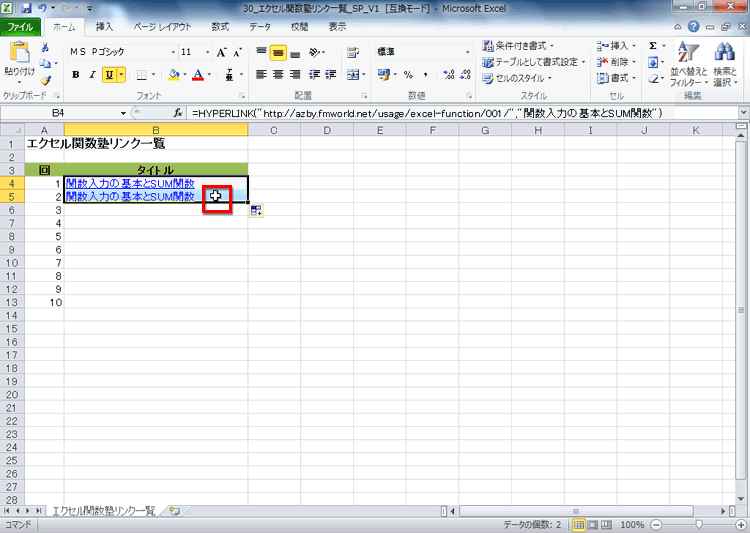The height and width of the screenshot is (533, 750).
Task: Switch to the Data (データ) tab
Action: tap(260, 27)
